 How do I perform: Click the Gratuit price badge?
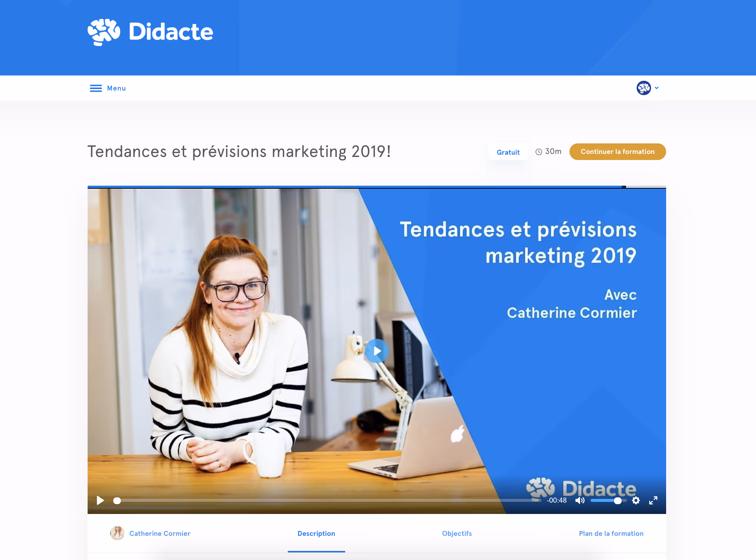pos(508,152)
